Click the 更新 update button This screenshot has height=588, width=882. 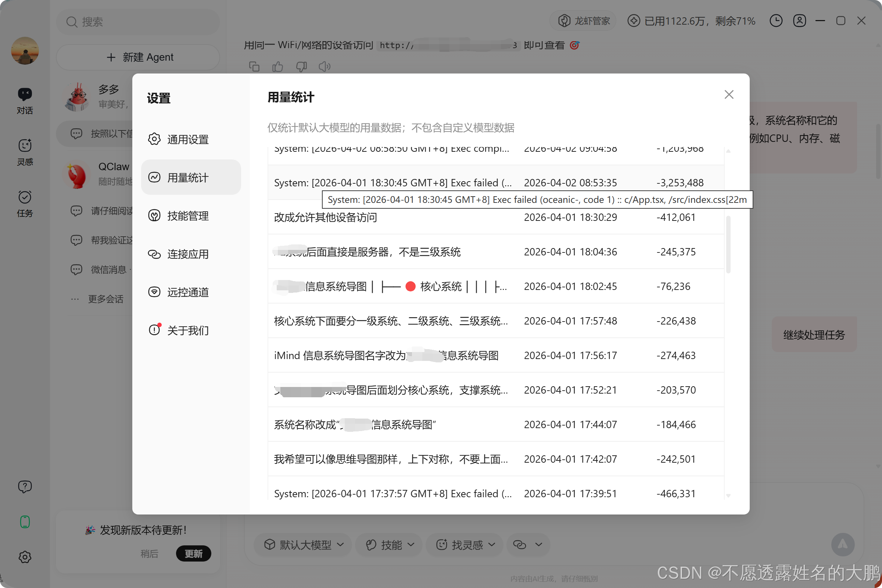coord(194,553)
